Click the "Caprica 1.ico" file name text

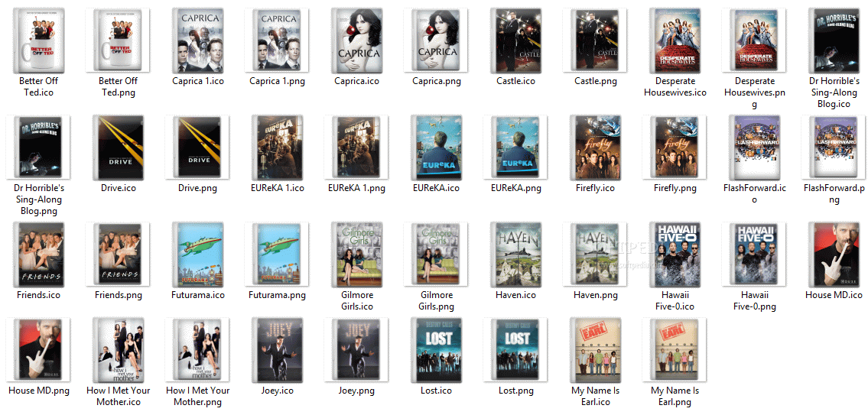click(x=197, y=81)
